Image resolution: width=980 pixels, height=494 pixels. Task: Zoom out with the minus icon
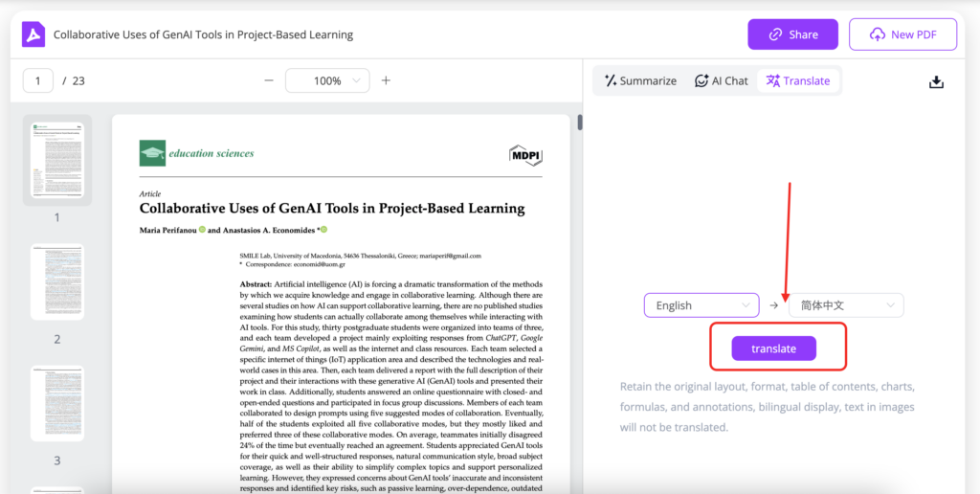point(269,80)
